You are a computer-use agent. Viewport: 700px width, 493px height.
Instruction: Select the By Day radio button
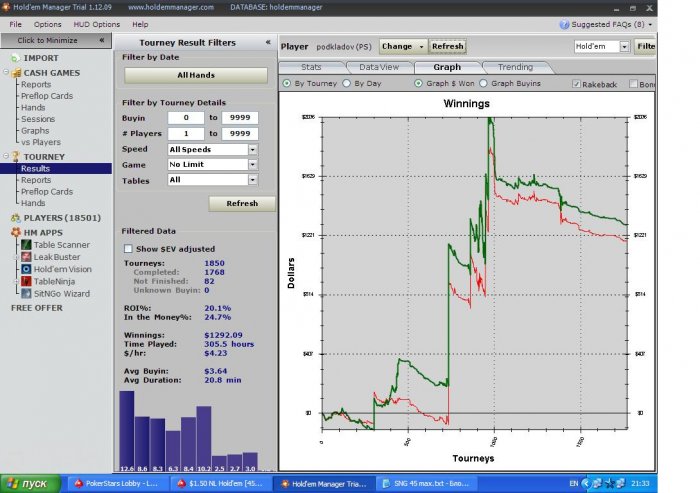click(x=346, y=83)
